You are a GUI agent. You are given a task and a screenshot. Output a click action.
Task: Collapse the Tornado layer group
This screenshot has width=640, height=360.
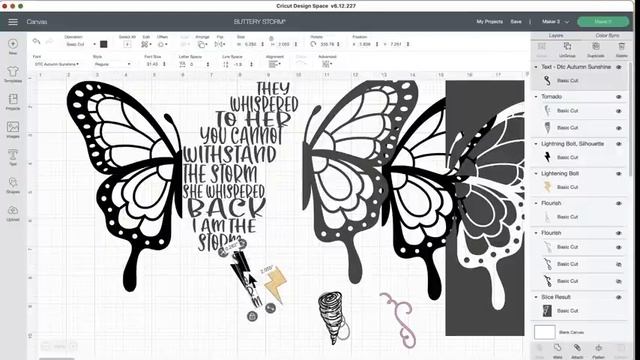536,97
